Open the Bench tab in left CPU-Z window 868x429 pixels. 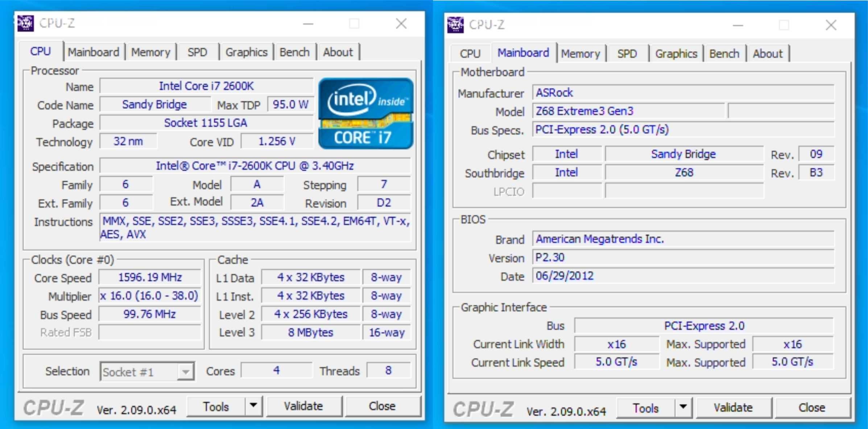pos(294,52)
